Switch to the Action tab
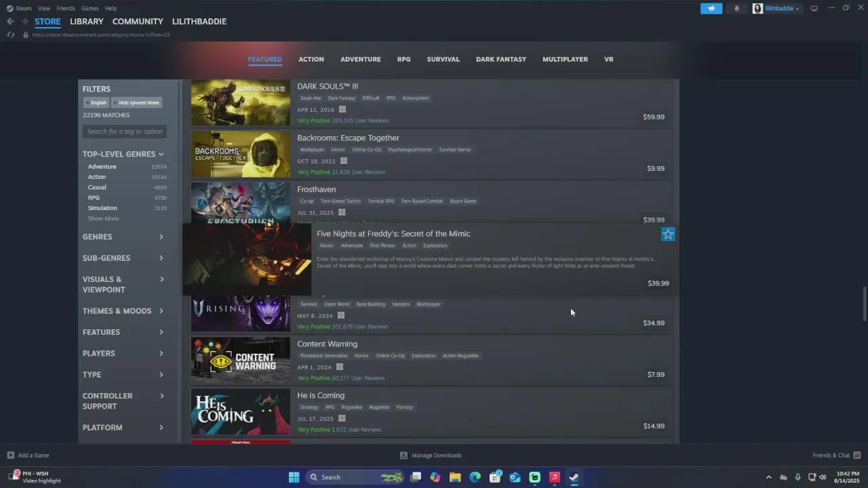This screenshot has width=868, height=488. point(311,60)
